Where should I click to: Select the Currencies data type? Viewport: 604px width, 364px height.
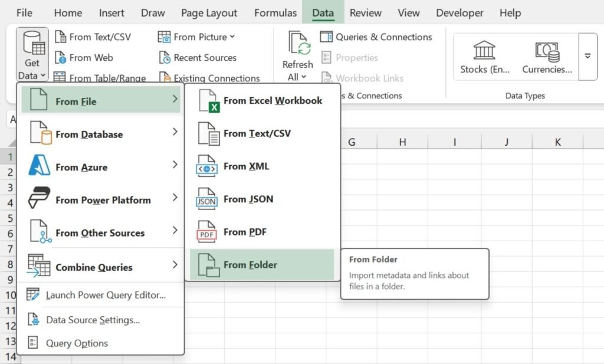click(x=547, y=57)
